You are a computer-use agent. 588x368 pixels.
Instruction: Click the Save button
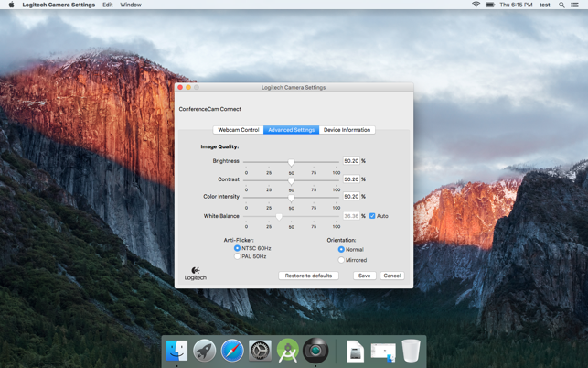click(x=364, y=276)
